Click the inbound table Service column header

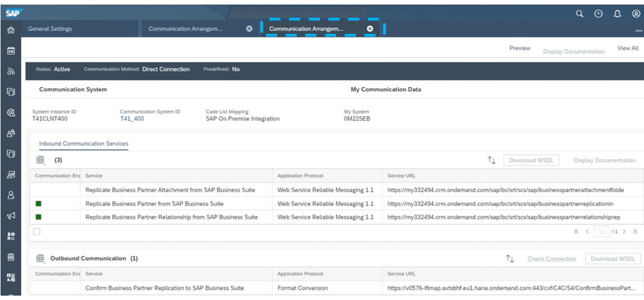[176, 176]
